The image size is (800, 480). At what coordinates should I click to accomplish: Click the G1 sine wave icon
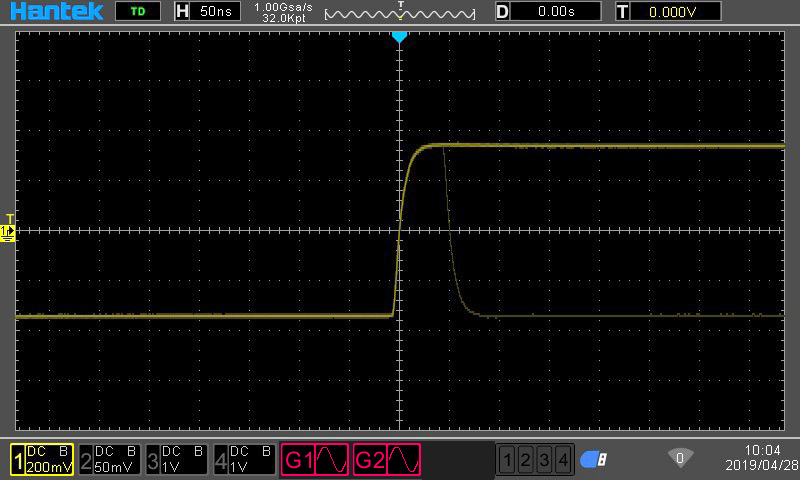(332, 460)
